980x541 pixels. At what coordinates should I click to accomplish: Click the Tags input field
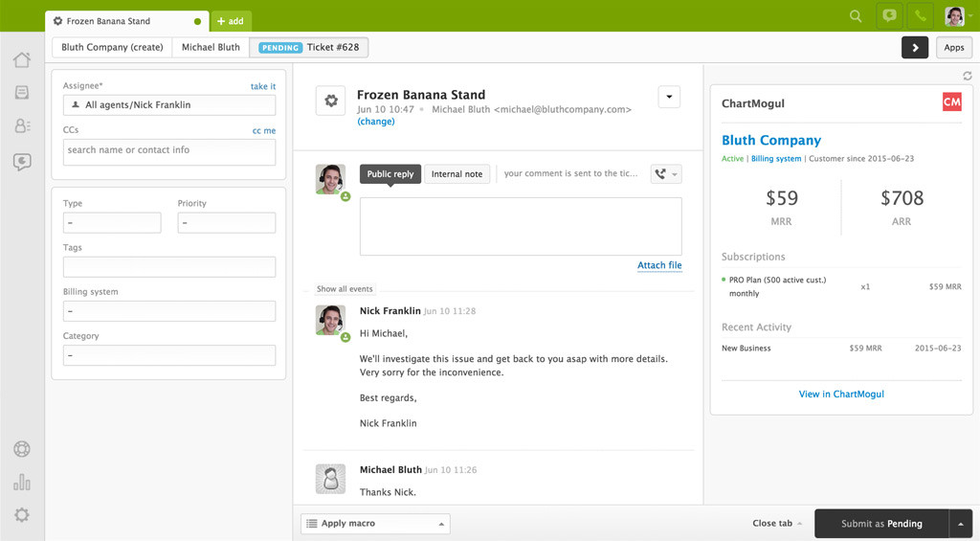(x=168, y=267)
